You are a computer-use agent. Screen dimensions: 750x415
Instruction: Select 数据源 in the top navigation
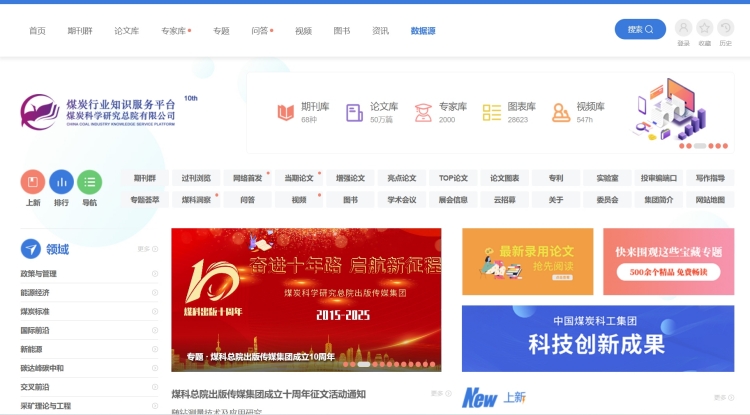pyautogui.click(x=423, y=31)
